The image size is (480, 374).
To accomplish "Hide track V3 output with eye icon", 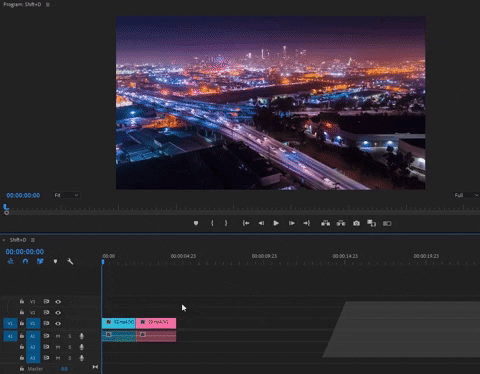I will [x=58, y=302].
